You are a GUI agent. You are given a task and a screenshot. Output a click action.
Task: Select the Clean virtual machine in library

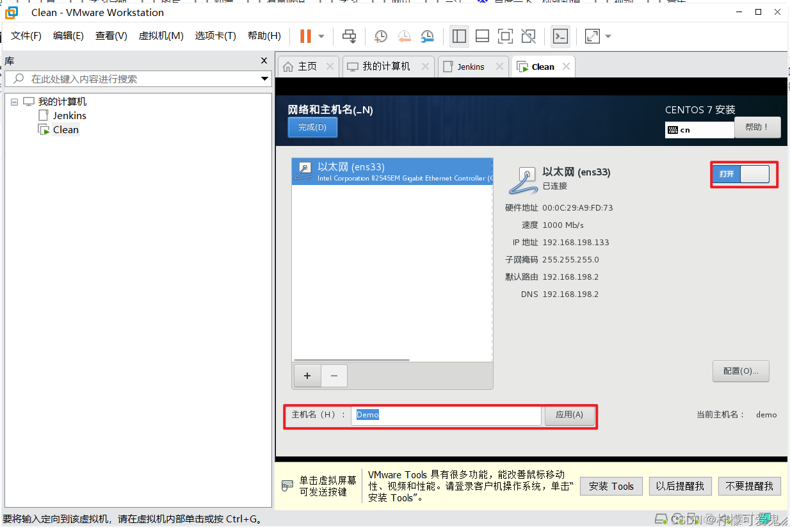(65, 130)
